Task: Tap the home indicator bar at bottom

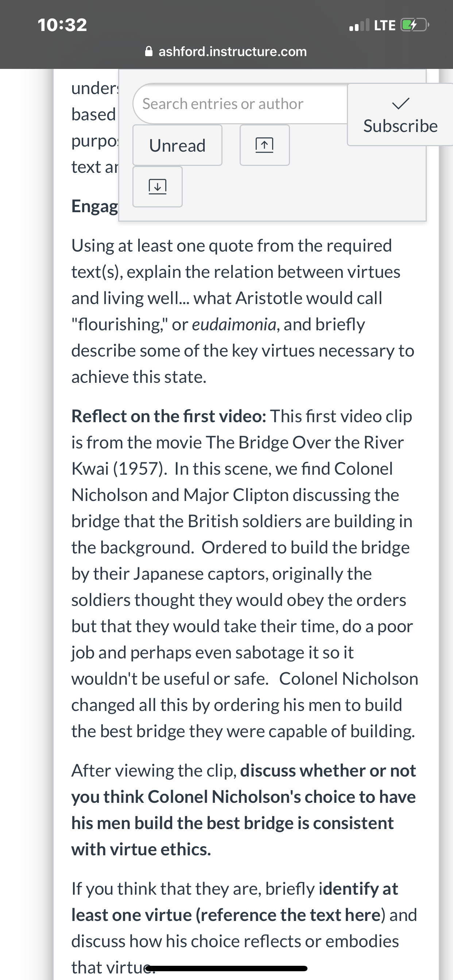Action: [x=226, y=969]
